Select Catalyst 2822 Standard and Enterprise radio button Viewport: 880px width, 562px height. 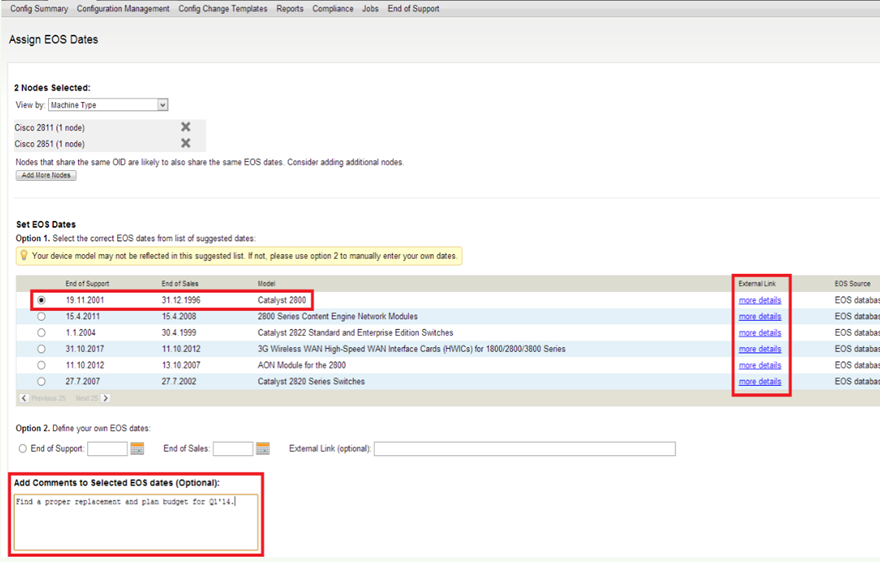coord(42,333)
